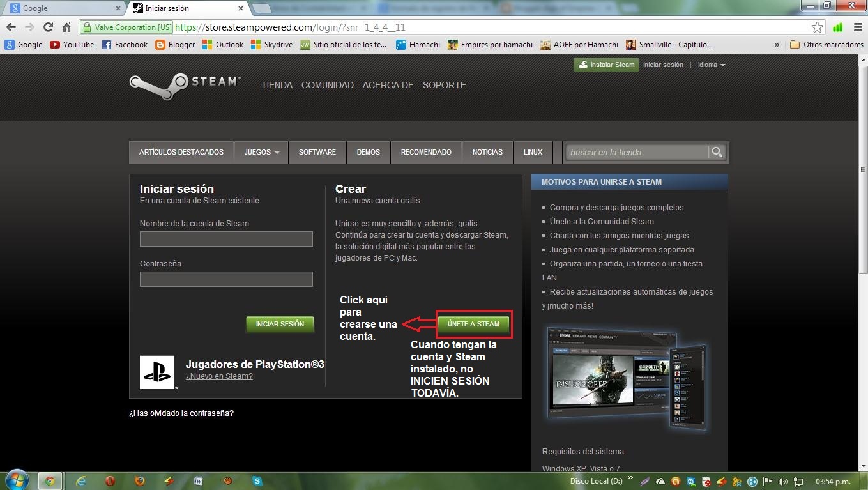
Task: Select ARTÍCULOS DESTACADOS store tab
Action: [x=181, y=152]
